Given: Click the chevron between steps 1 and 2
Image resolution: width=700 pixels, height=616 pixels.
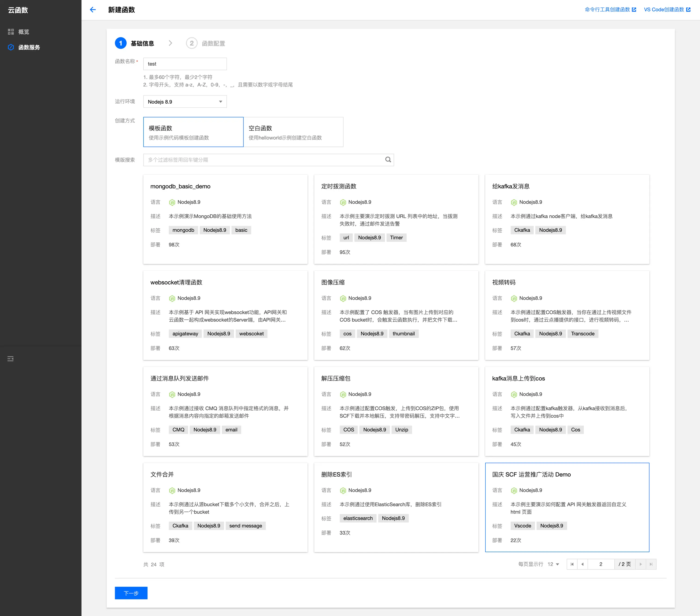Looking at the screenshot, I should coord(170,43).
